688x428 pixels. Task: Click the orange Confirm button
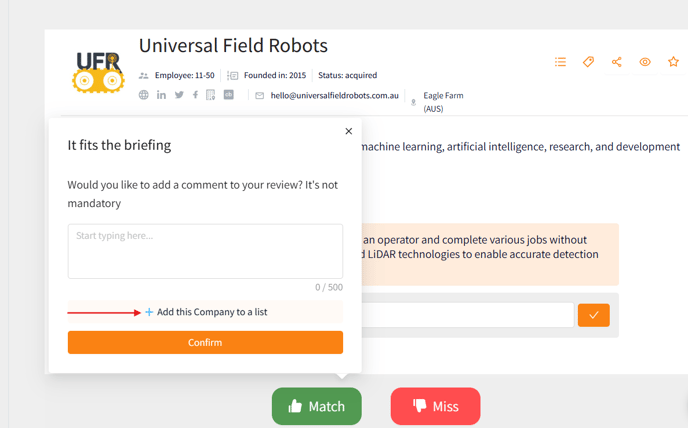[205, 342]
